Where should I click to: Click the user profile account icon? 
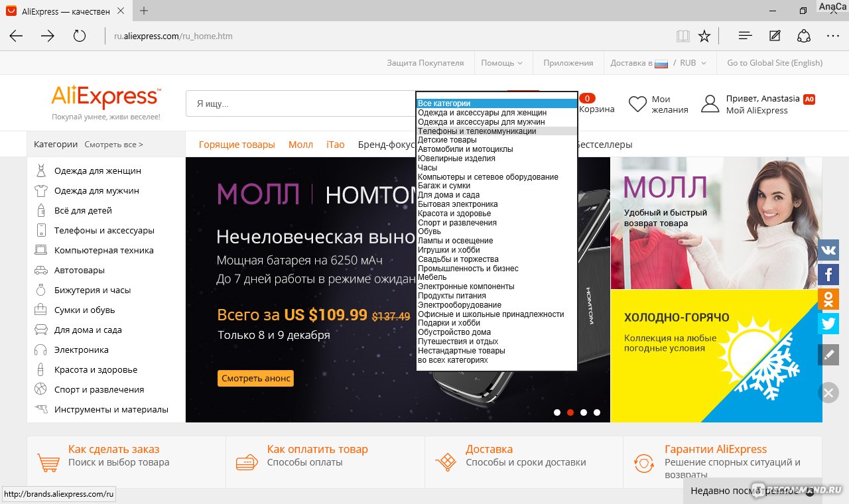(x=710, y=104)
